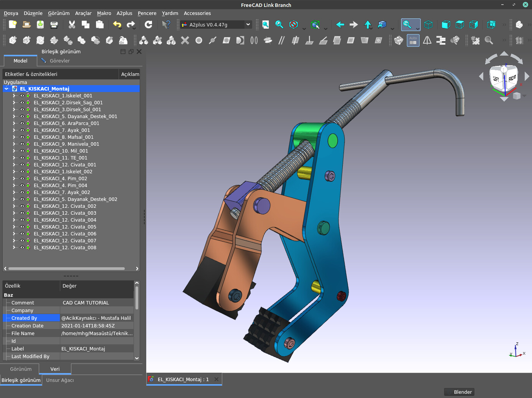Collapse the EL_KISKACI_Montaj root node
This screenshot has width=532, height=398.
click(x=7, y=89)
